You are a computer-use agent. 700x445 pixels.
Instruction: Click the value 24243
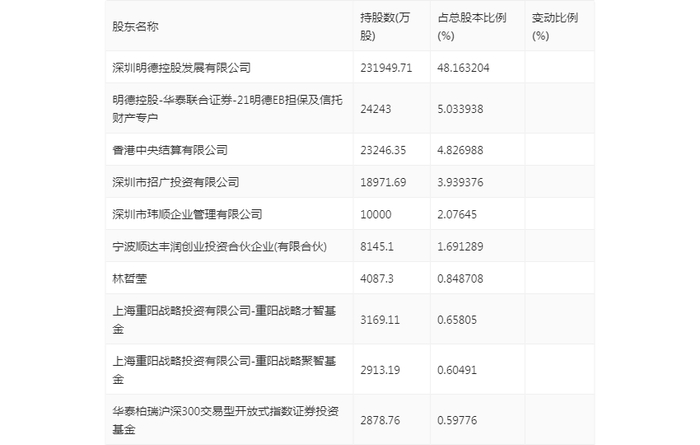pyautogui.click(x=375, y=109)
